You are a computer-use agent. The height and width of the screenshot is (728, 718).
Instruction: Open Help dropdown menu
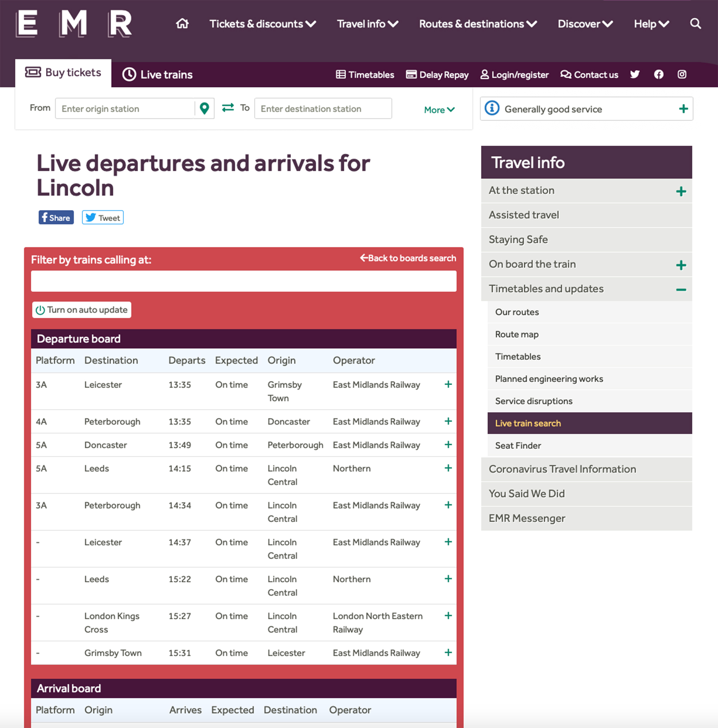coord(652,24)
